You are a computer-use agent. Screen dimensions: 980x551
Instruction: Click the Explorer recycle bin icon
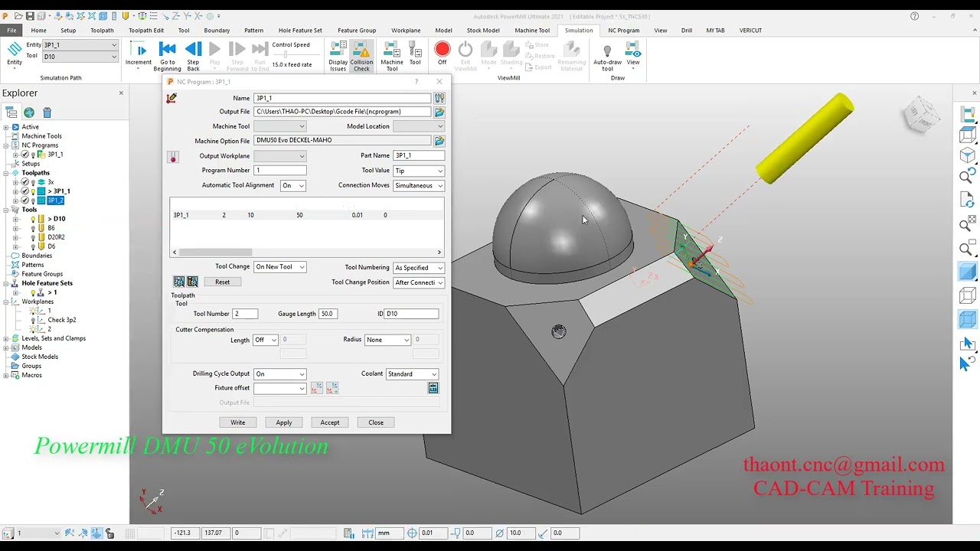click(x=47, y=112)
